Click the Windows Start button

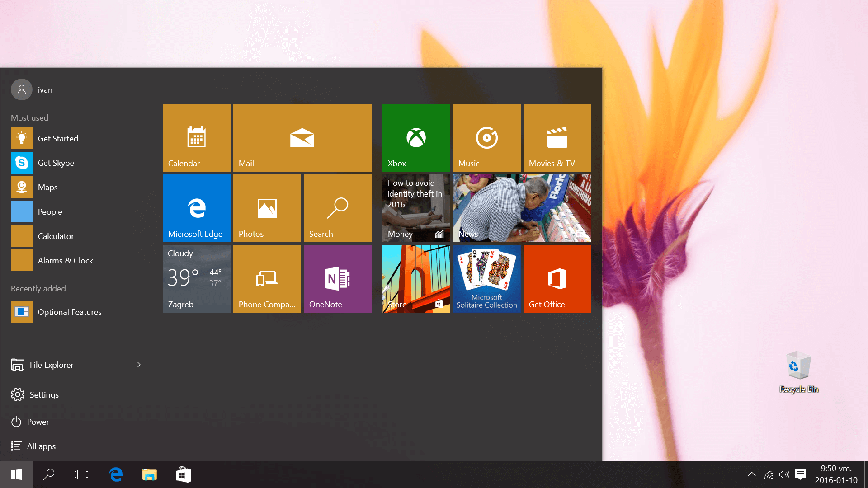(16, 474)
